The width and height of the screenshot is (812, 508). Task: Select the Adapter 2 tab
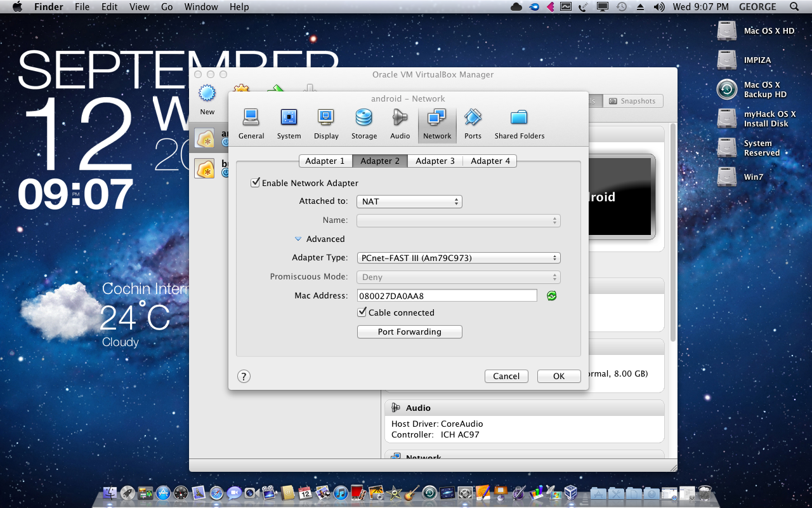(380, 161)
